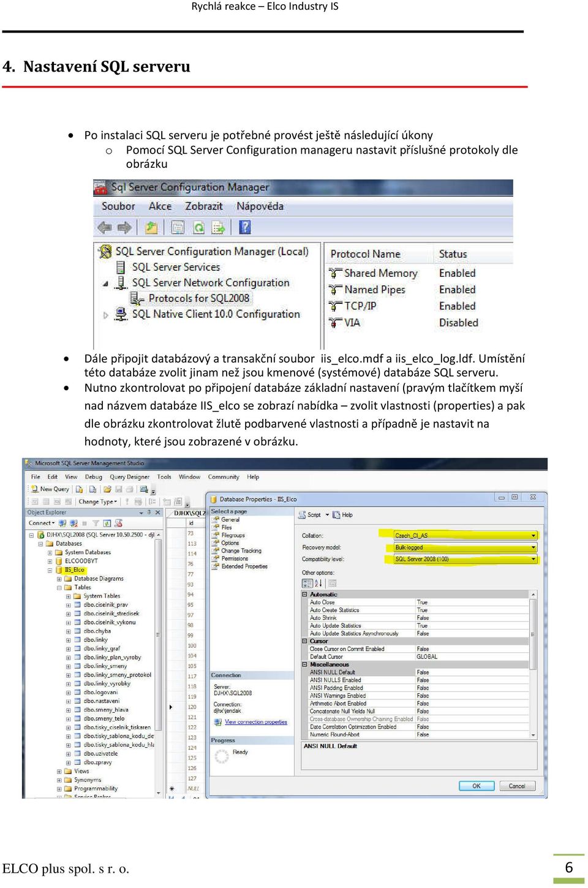This screenshot has width=588, height=888.
Task: Click Help icon in Database Properties toolbar
Action: click(x=336, y=515)
